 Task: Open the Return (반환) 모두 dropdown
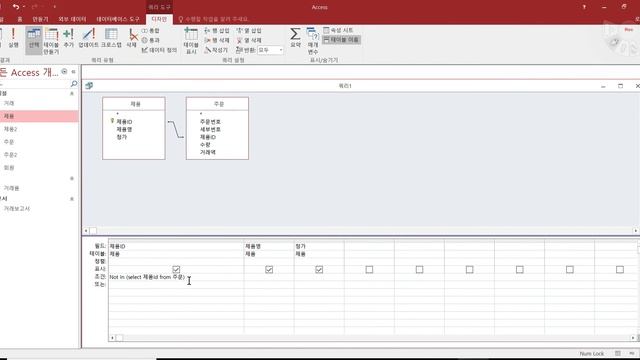pos(281,50)
